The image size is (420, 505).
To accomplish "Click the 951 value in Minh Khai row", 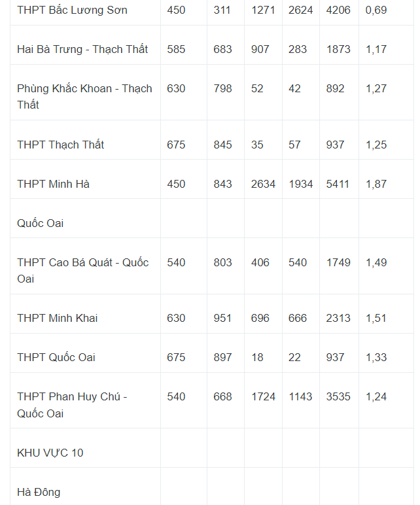I will [222, 318].
